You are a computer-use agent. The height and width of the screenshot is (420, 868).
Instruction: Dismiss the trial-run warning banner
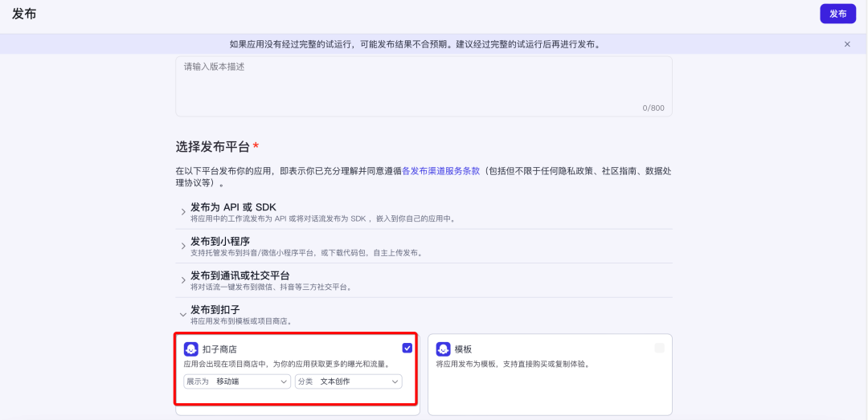(847, 44)
